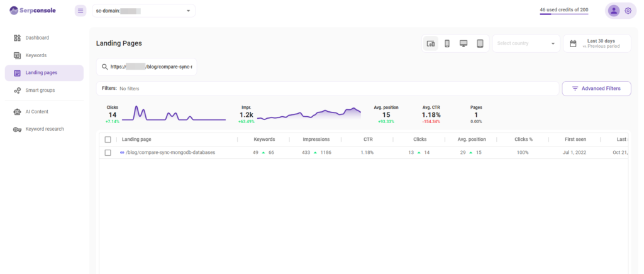Click the Dashboard grid icon

coord(17,38)
